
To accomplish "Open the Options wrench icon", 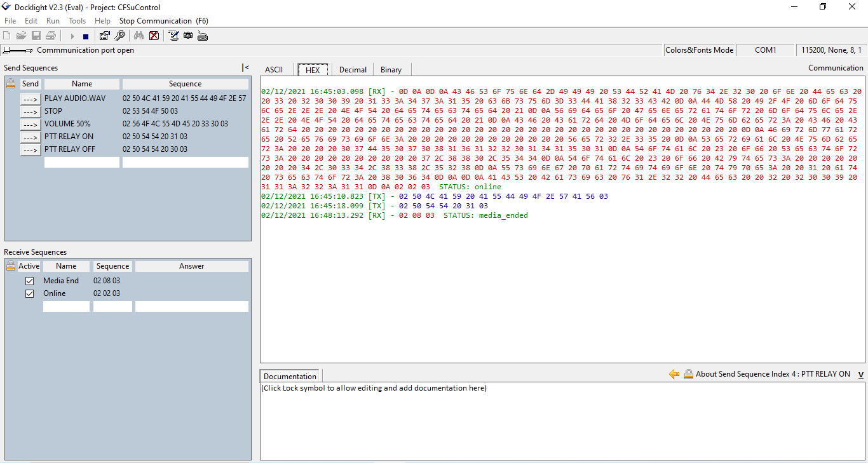I will click(x=119, y=36).
